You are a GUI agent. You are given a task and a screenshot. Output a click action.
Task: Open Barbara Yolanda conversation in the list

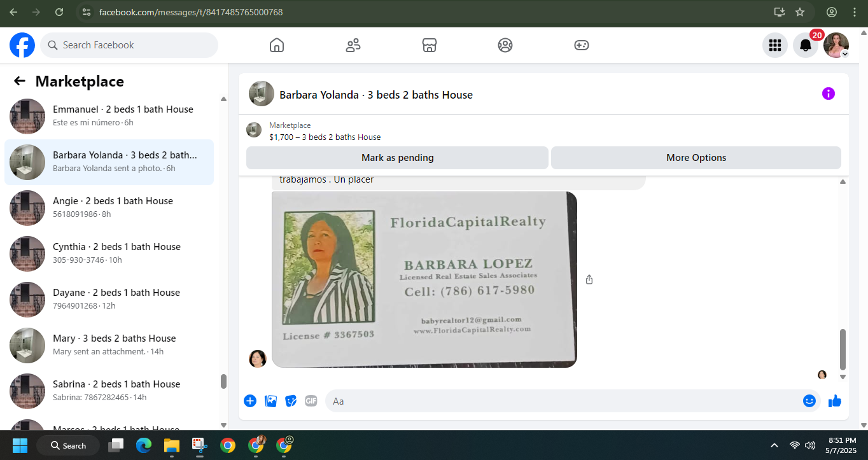point(109,162)
